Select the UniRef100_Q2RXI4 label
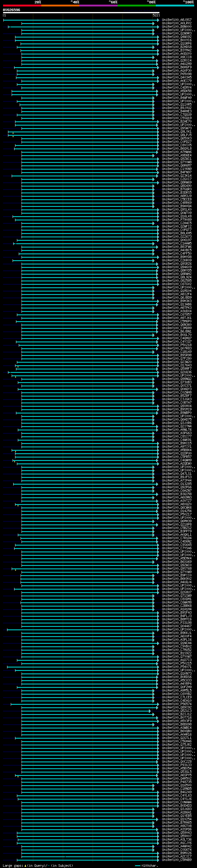 (177, 61)
